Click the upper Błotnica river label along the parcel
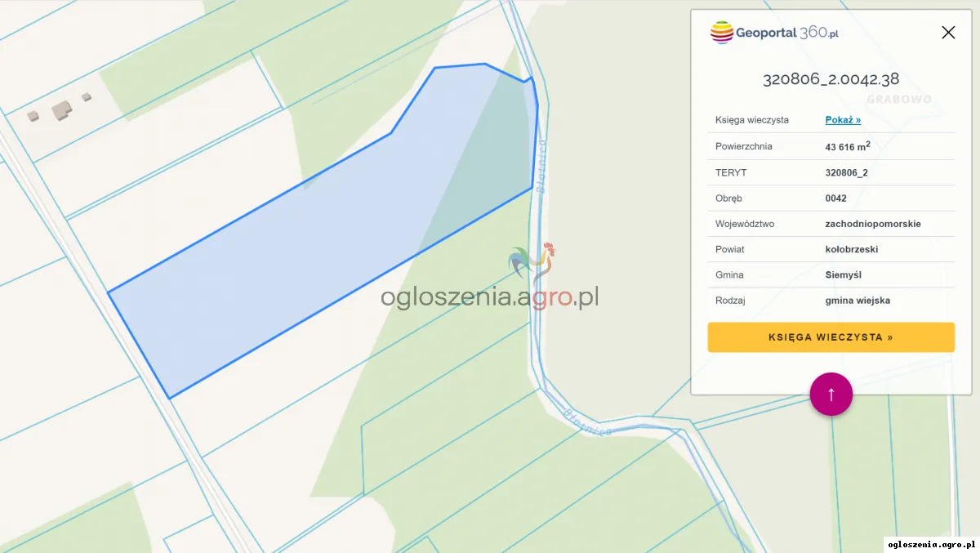The width and height of the screenshot is (980, 553). [541, 166]
